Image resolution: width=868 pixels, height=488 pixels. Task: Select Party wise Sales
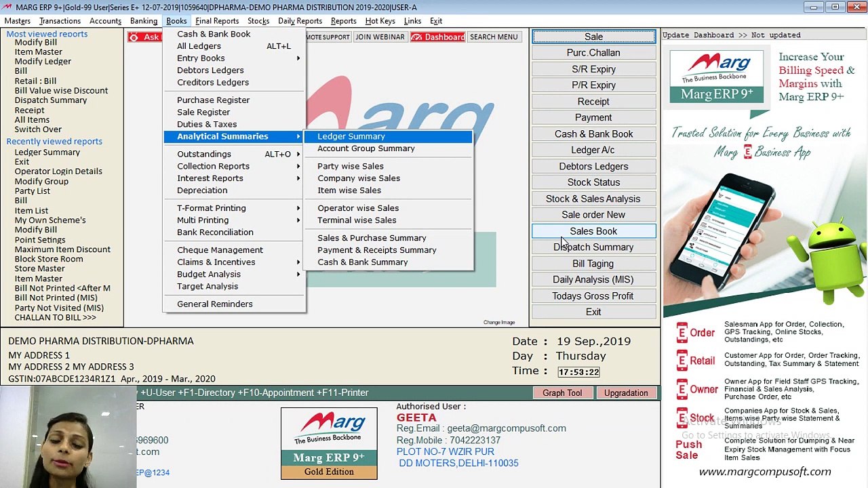pyautogui.click(x=388, y=166)
